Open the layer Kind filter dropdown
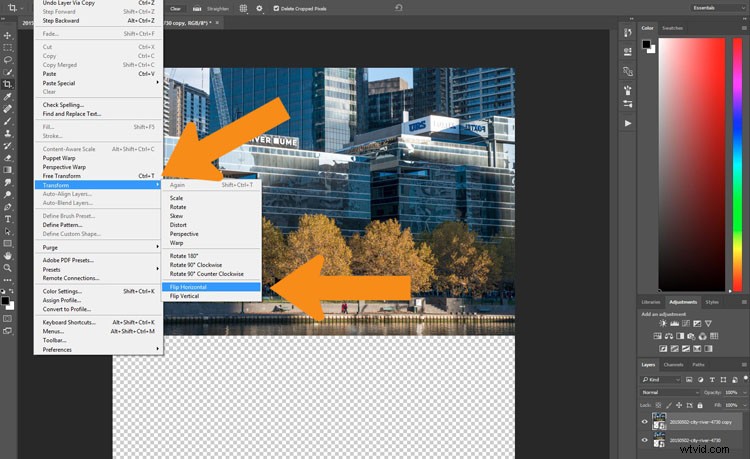 click(x=661, y=380)
